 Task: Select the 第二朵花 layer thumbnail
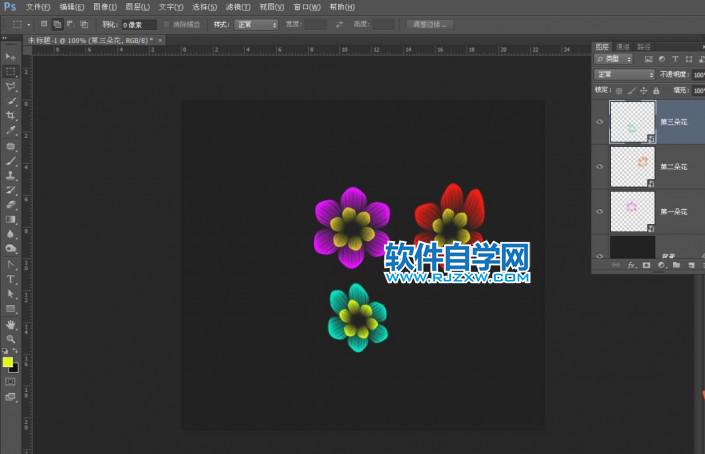pos(632,167)
